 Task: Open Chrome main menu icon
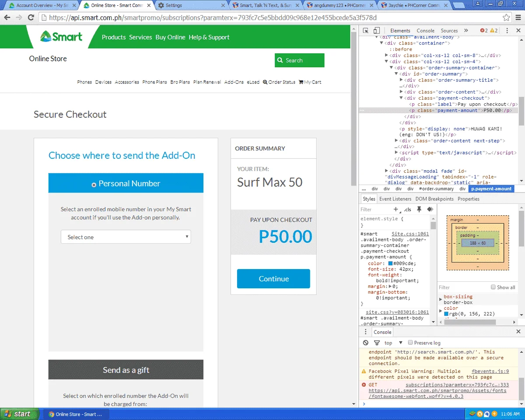tap(518, 18)
